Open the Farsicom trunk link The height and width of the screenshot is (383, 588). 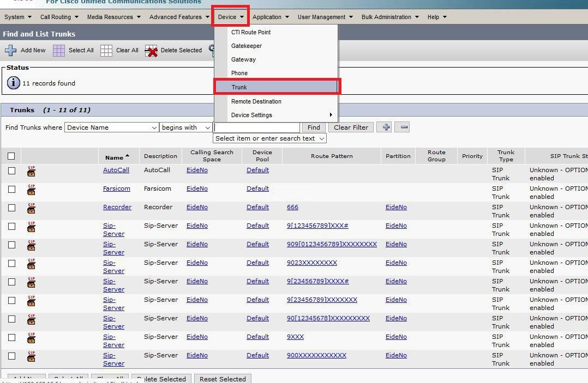[116, 189]
